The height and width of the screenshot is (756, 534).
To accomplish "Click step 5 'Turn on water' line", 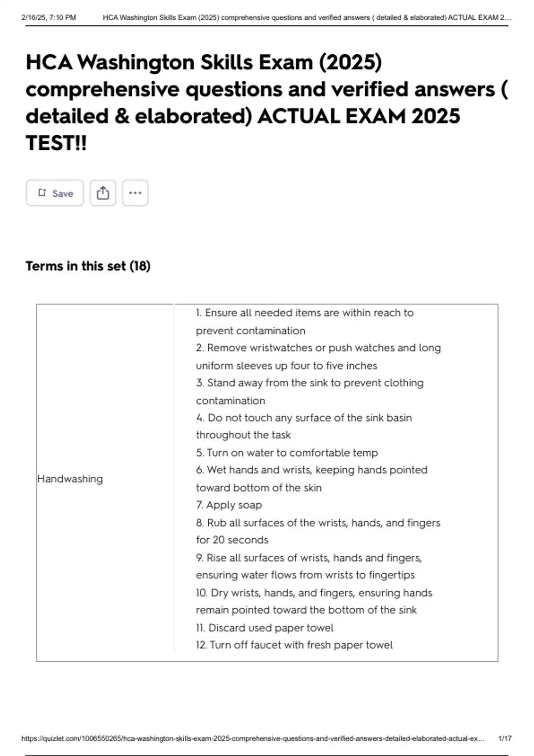I will click(x=287, y=453).
